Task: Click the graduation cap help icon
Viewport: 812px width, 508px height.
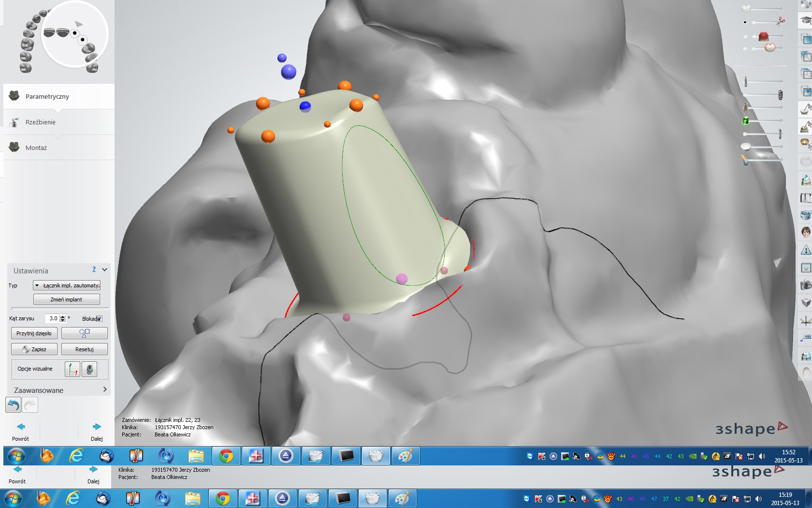Action: [806, 20]
